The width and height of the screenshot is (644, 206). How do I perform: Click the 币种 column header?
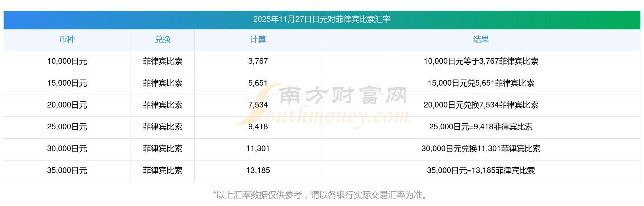67,39
